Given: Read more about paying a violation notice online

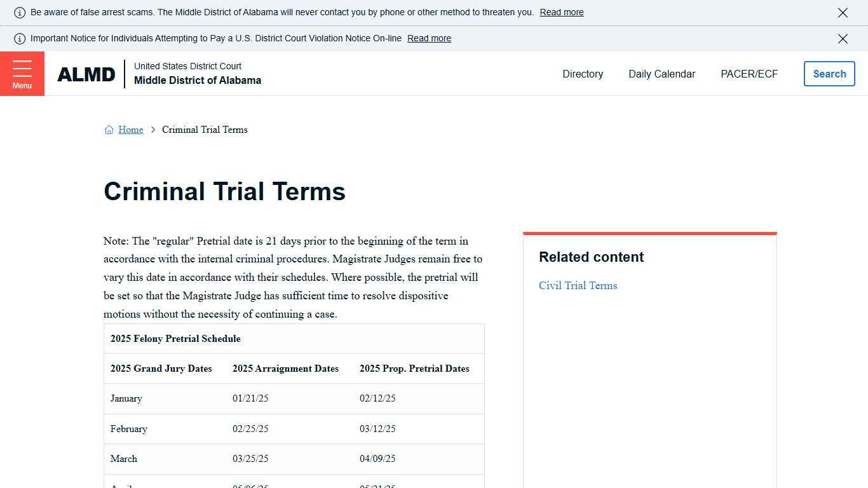Looking at the screenshot, I should pos(429,38).
